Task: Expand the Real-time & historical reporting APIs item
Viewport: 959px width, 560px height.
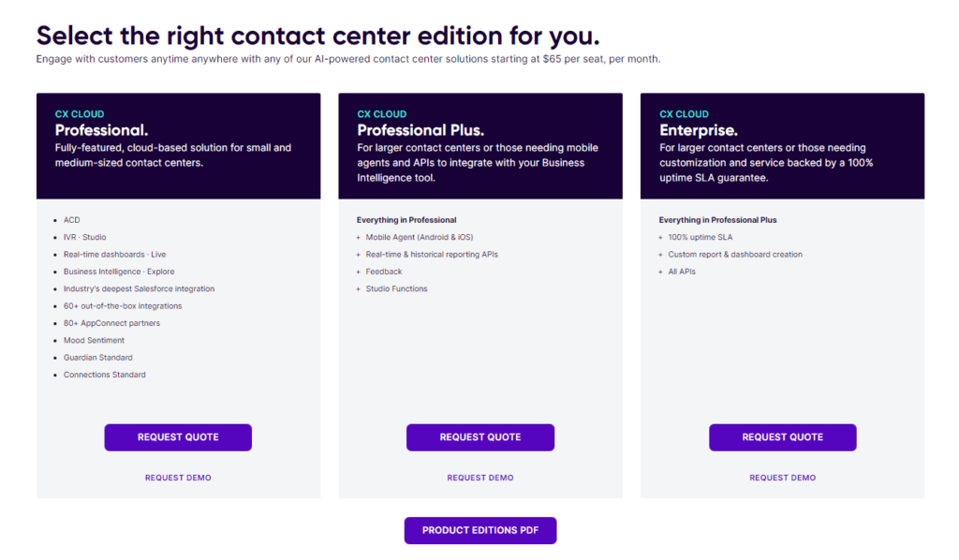Action: pyautogui.click(x=433, y=254)
